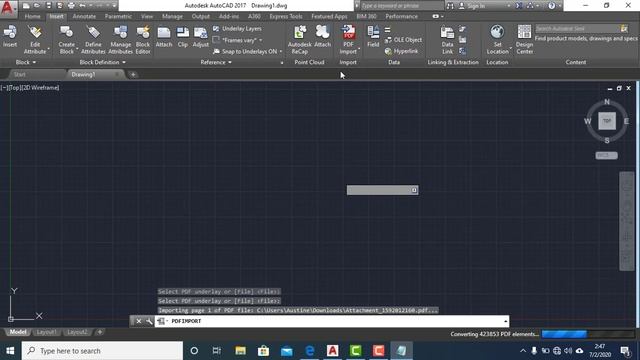Image resolution: width=640 pixels, height=360 pixels.
Task: Open the Snap to Underlays dropdown arrow
Action: (281, 51)
